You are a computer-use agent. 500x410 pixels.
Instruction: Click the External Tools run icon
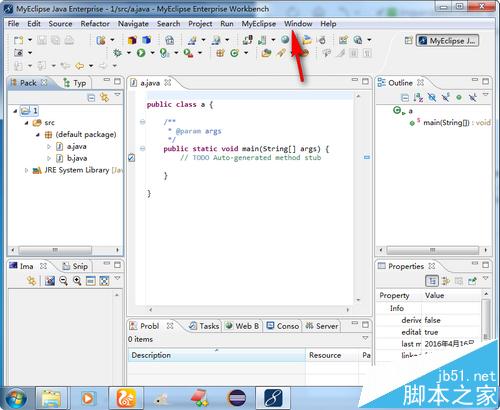[x=188, y=53]
